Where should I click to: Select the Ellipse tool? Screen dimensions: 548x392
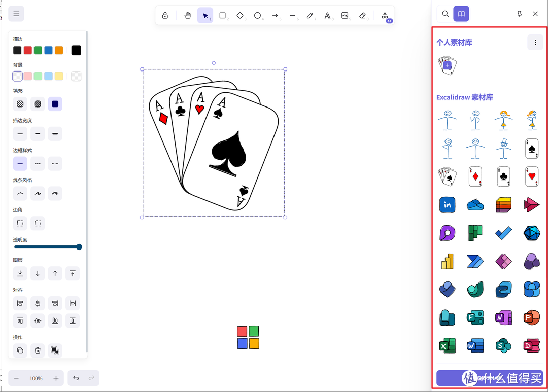click(x=258, y=15)
